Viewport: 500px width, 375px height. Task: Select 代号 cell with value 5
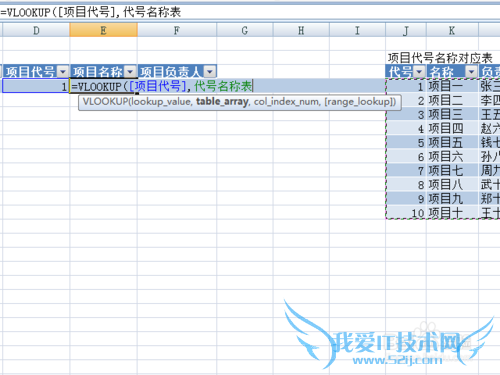pyautogui.click(x=406, y=142)
